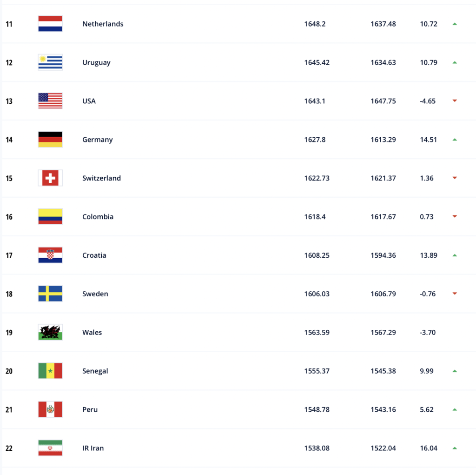Open the Sweden team name link
The image size is (476, 475).
click(95, 294)
